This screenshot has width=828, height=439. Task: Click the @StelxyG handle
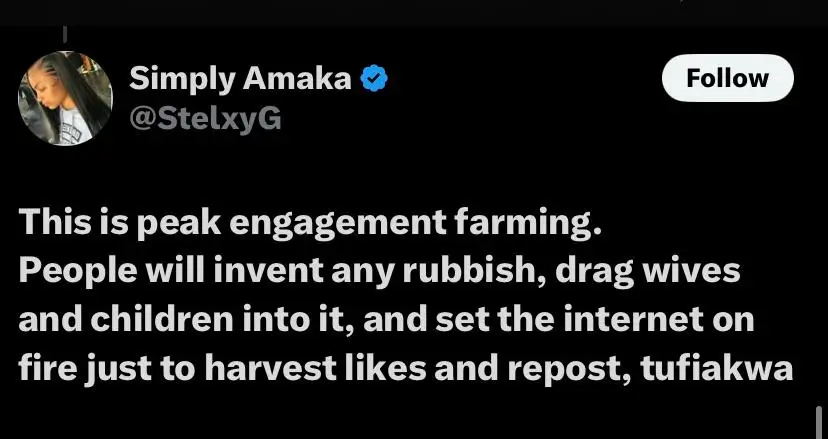[x=205, y=119]
